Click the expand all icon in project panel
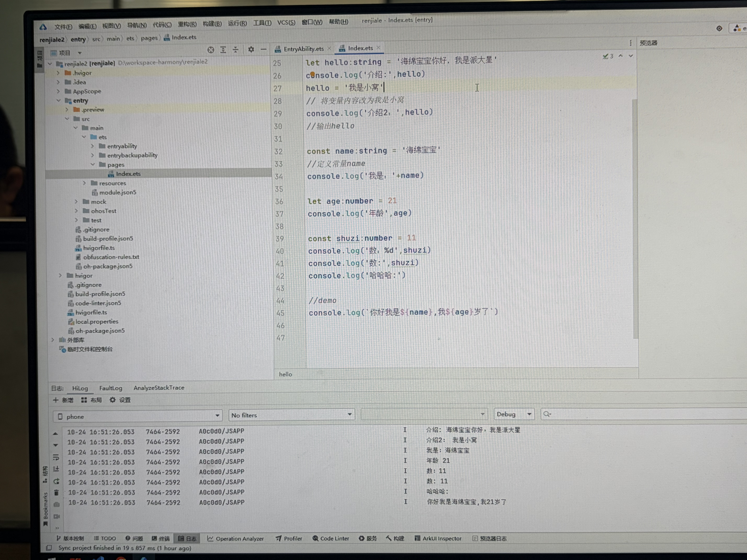Viewport: 747px width, 560px height. pyautogui.click(x=223, y=50)
